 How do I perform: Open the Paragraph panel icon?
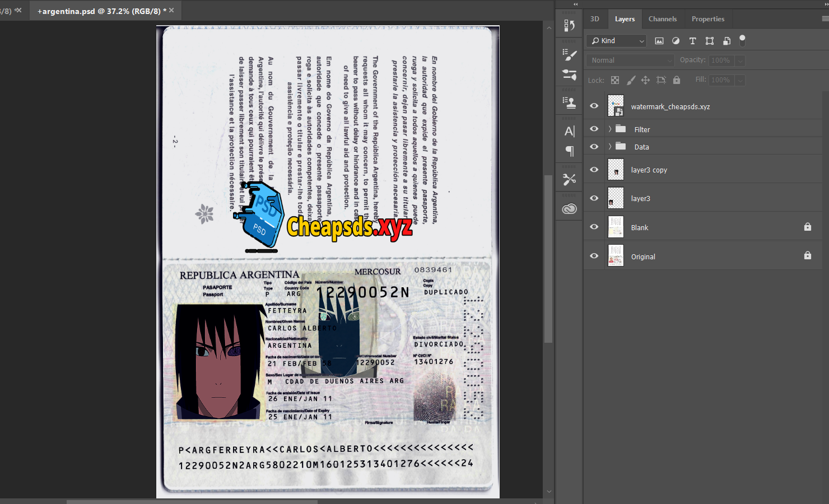click(x=570, y=151)
